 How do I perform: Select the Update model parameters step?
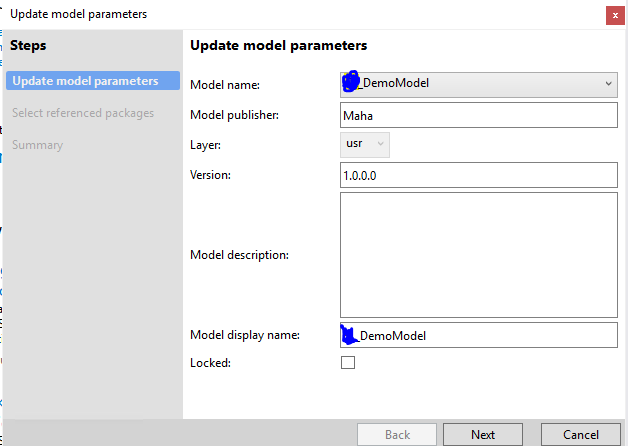85,81
